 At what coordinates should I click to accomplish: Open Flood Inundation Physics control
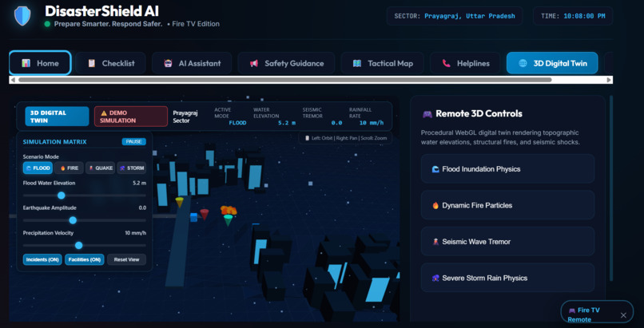click(507, 169)
